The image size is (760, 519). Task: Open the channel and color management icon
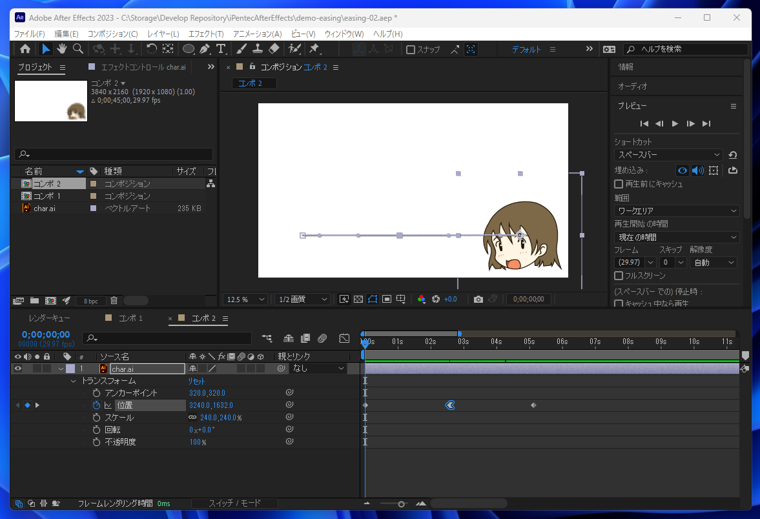pos(421,299)
